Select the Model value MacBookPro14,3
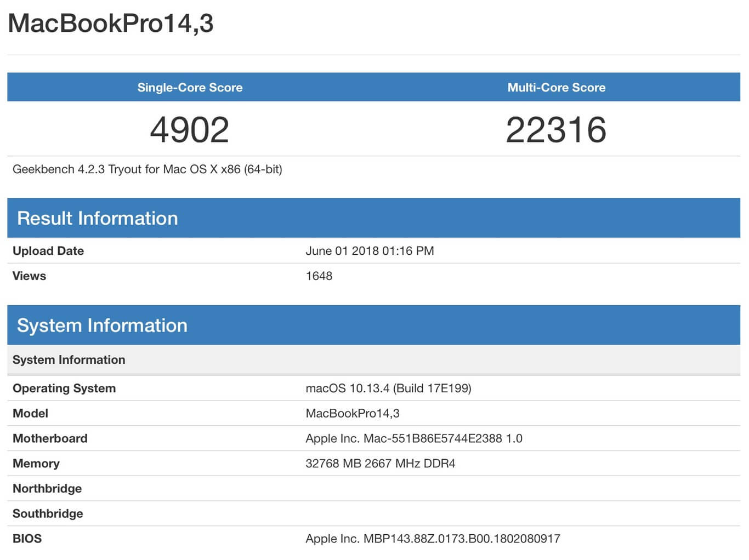749x560 pixels. pyautogui.click(x=353, y=414)
